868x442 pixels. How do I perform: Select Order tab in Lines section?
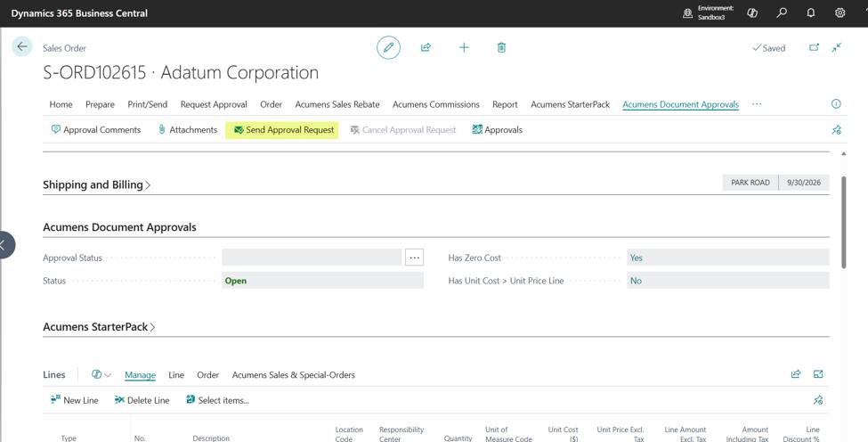pos(208,375)
